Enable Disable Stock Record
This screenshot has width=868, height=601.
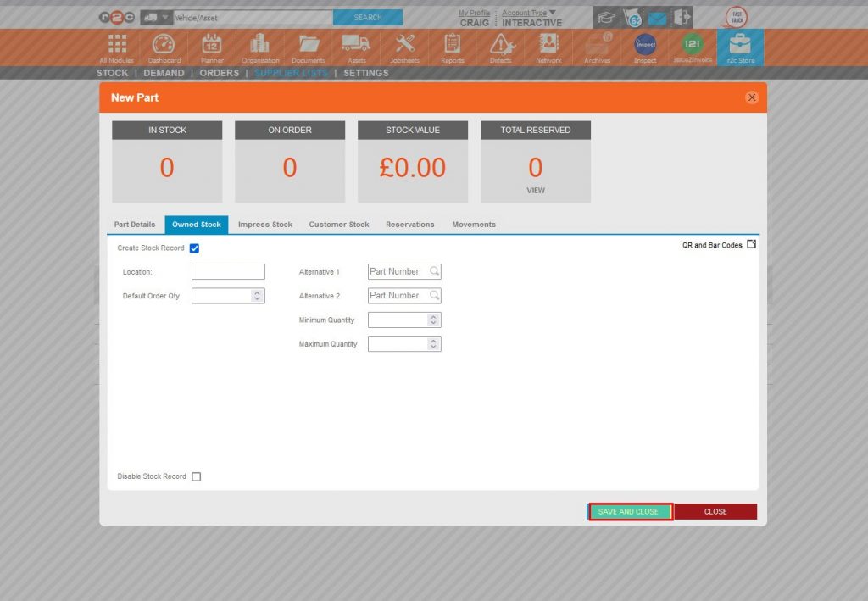click(x=196, y=476)
